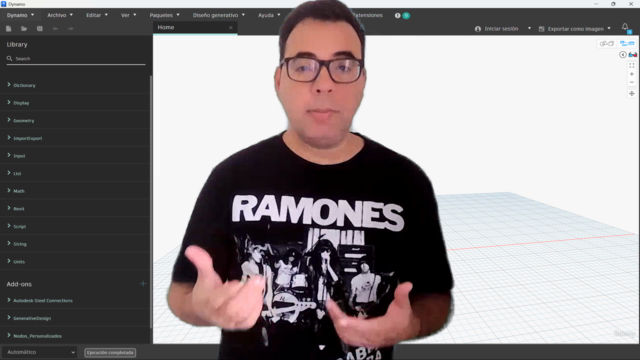Open the Ayuda menu
Screen dimensions: 640x360
coord(269,15)
